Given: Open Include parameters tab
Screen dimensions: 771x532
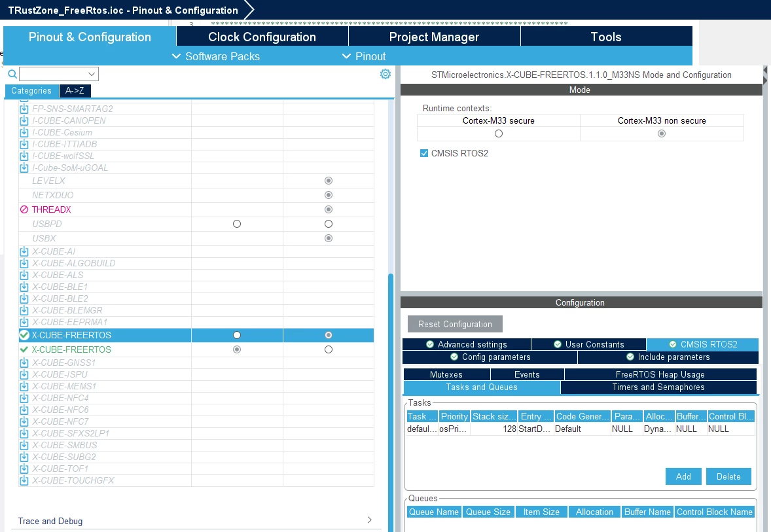Looking at the screenshot, I should tap(668, 357).
